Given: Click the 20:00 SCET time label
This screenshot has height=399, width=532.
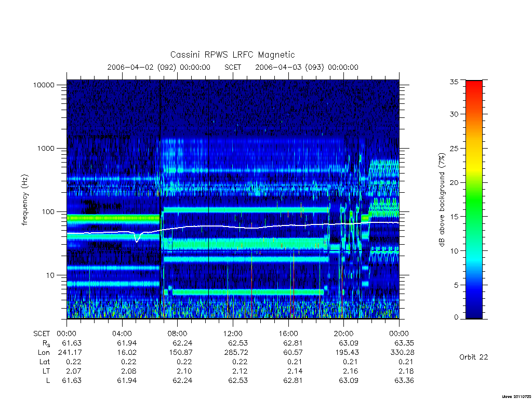Looking at the screenshot, I should (x=343, y=334).
